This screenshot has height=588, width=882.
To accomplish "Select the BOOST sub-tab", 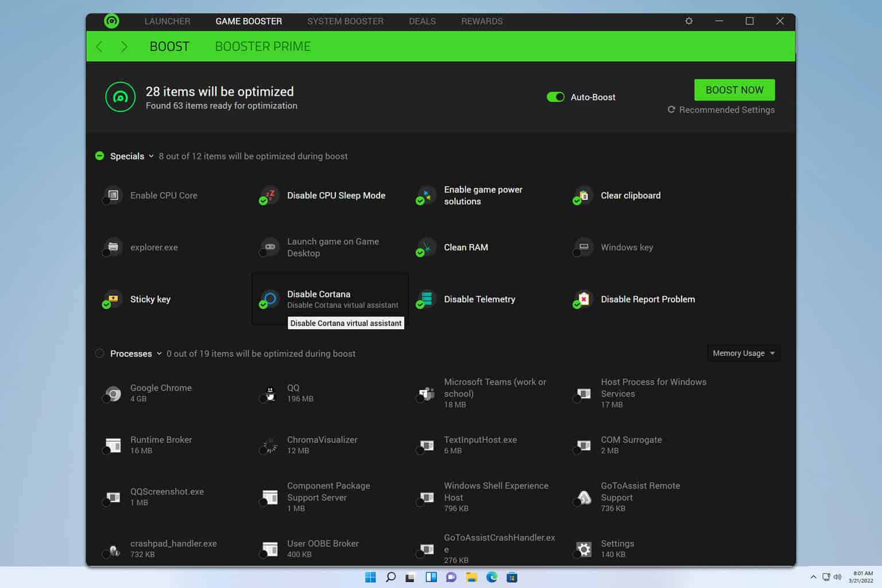I will [169, 47].
